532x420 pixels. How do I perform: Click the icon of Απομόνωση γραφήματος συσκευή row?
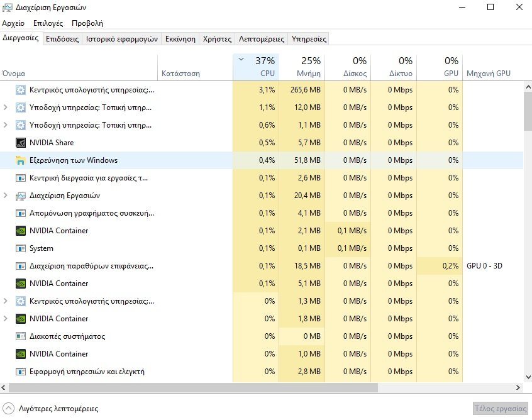[x=21, y=213]
